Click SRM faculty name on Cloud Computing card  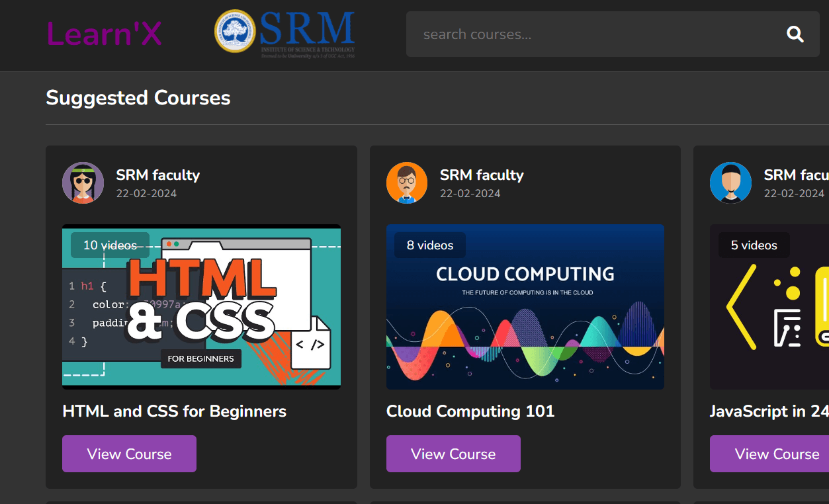pos(482,175)
